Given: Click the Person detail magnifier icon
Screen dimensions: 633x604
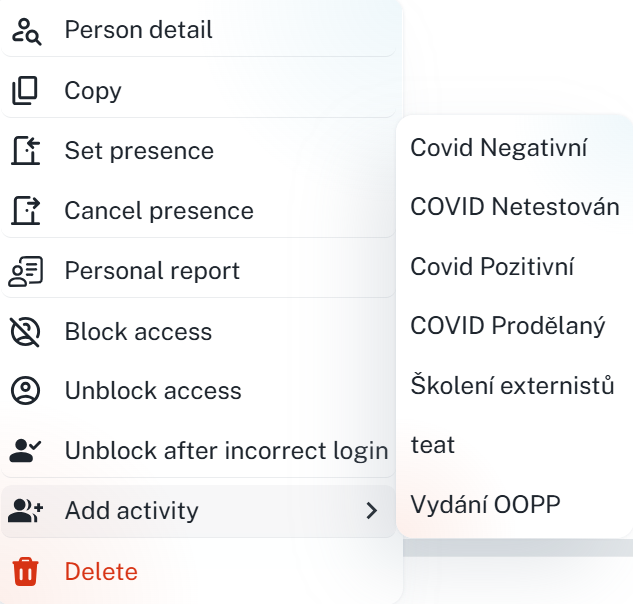Looking at the screenshot, I should coord(25,31).
